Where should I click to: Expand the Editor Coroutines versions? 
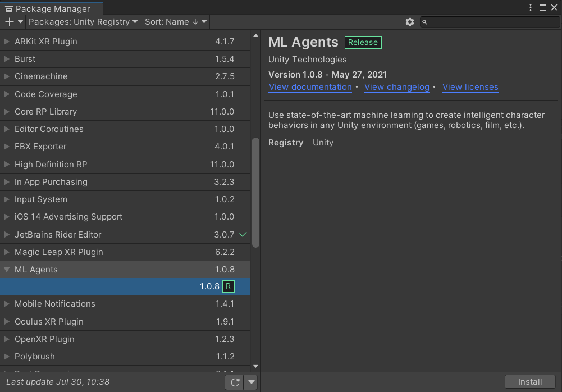pos(6,129)
